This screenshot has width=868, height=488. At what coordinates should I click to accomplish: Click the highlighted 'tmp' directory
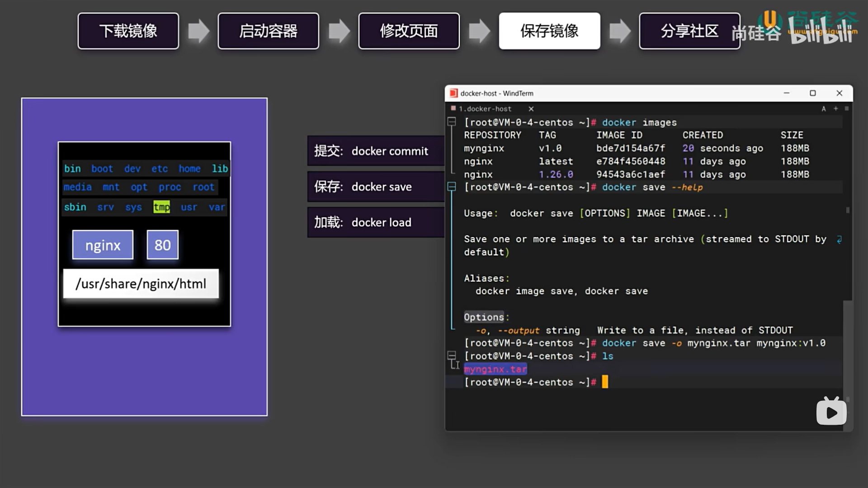pyautogui.click(x=161, y=207)
